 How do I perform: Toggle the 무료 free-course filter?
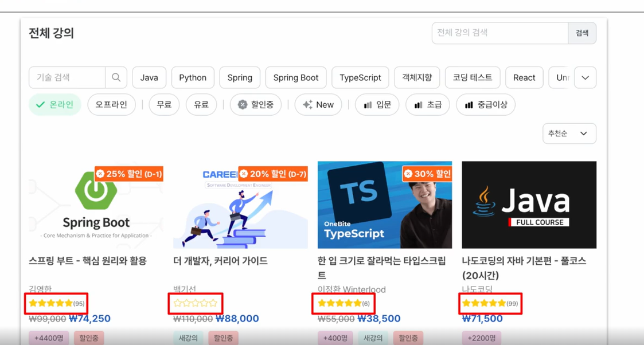tap(164, 105)
